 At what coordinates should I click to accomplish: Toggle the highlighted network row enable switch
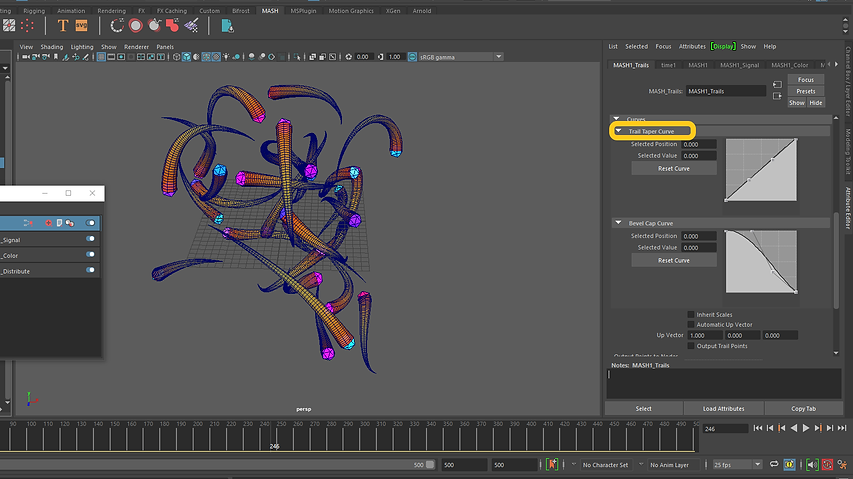click(x=90, y=223)
